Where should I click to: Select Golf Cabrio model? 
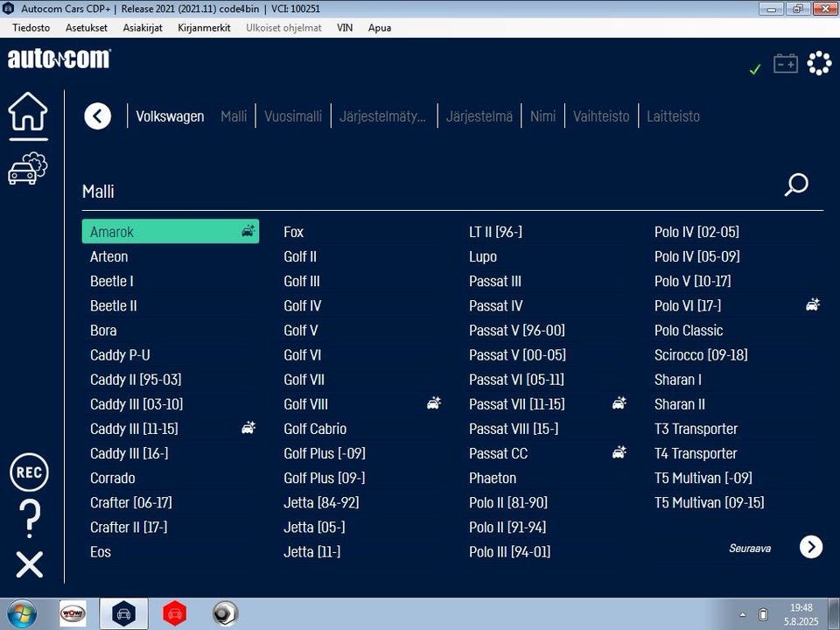pyautogui.click(x=315, y=429)
